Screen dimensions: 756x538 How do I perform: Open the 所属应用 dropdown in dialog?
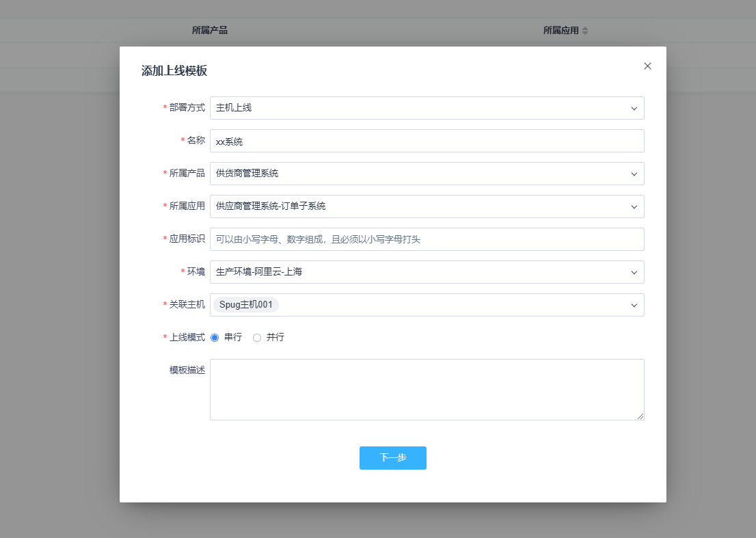tap(427, 206)
